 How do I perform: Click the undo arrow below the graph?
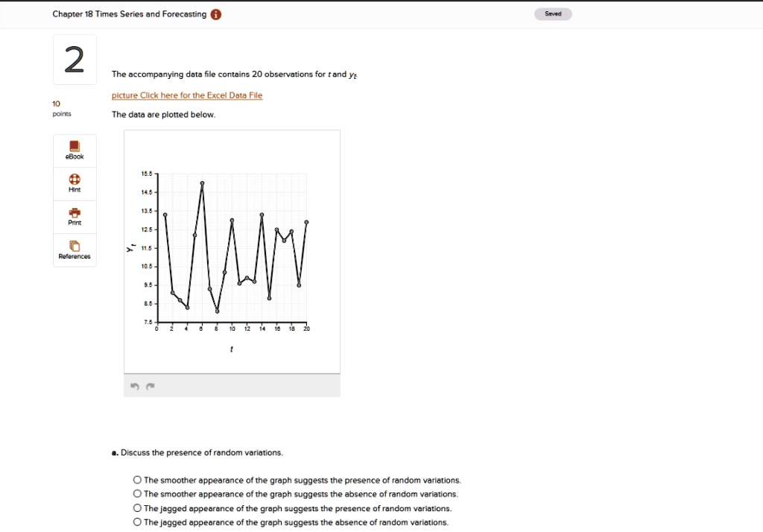pyautogui.click(x=135, y=386)
